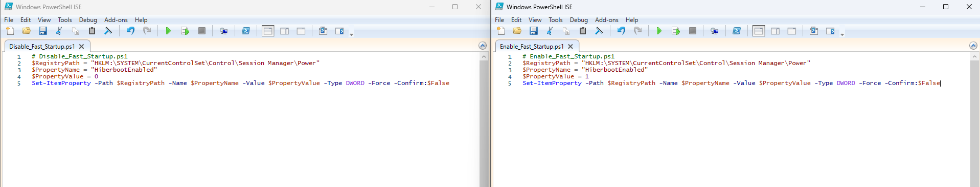
Task: Open Add-ons menu in right ISE window
Action: tap(607, 20)
